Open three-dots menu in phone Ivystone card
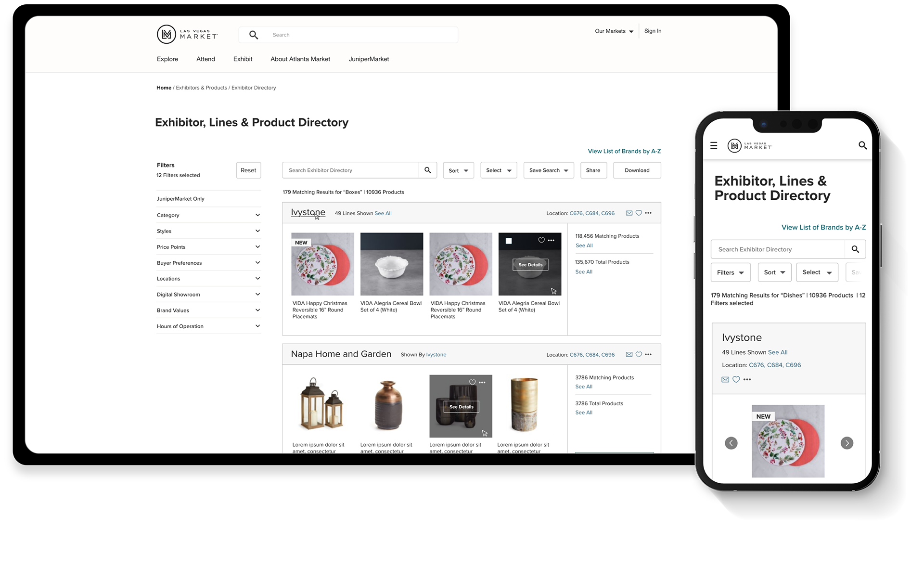The image size is (924, 580). (x=747, y=379)
